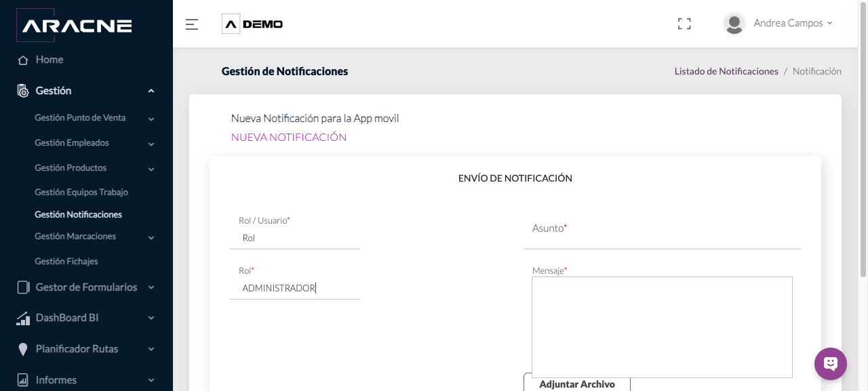Click the NUEVA NOTIFICACIÓN purple text
The width and height of the screenshot is (868, 391).
(x=289, y=138)
